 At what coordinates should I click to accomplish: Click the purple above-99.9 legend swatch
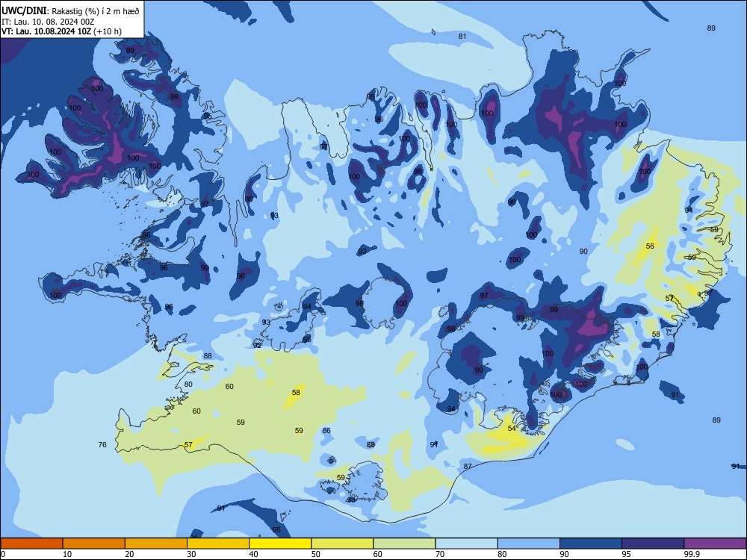tap(715, 544)
